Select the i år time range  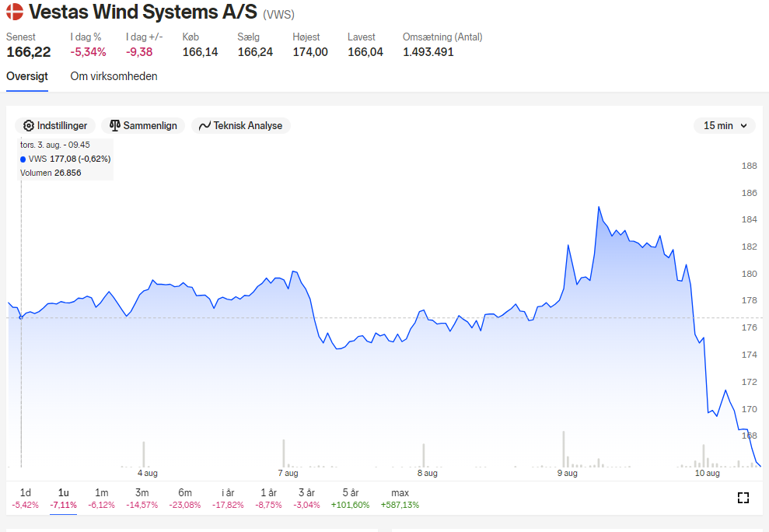click(228, 498)
